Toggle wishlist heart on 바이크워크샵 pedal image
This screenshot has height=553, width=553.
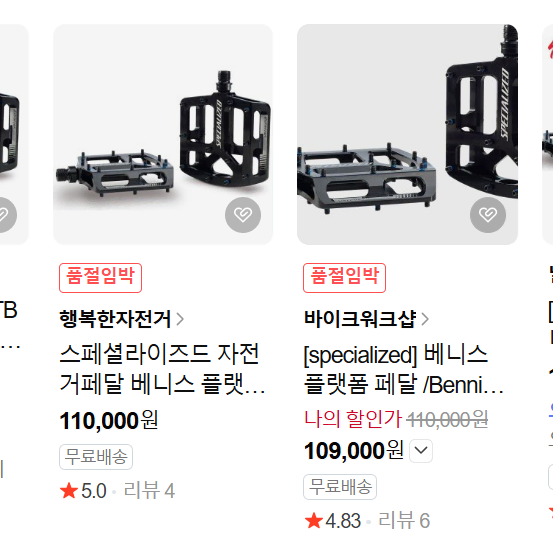coord(488,215)
